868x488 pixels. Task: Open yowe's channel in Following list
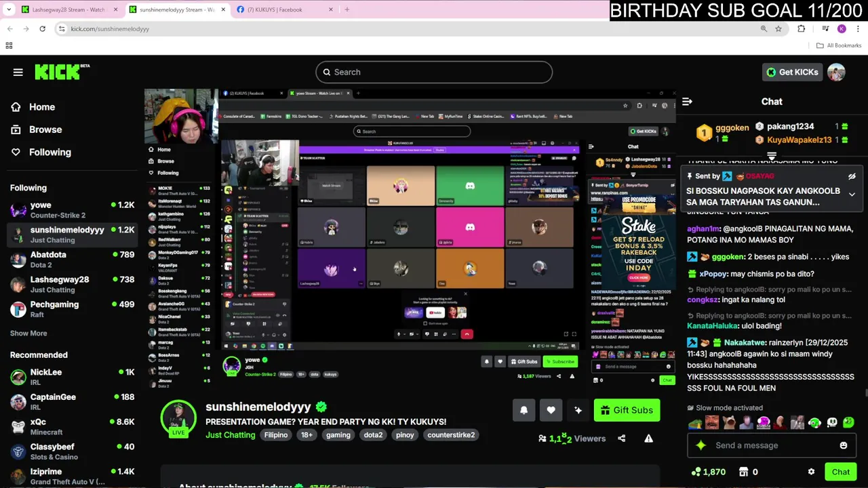point(72,209)
